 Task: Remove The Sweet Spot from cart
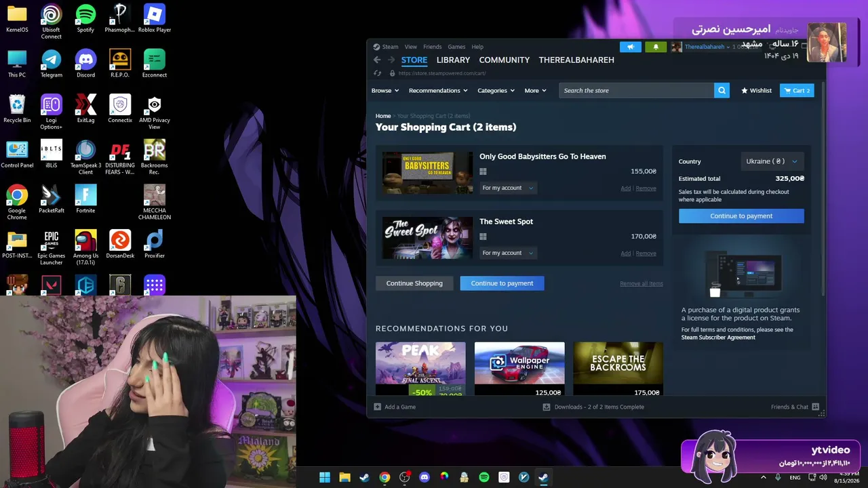[x=646, y=253]
